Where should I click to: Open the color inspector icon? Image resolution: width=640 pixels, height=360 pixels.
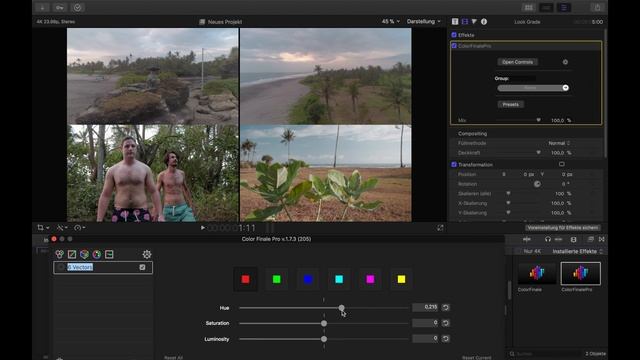474,22
